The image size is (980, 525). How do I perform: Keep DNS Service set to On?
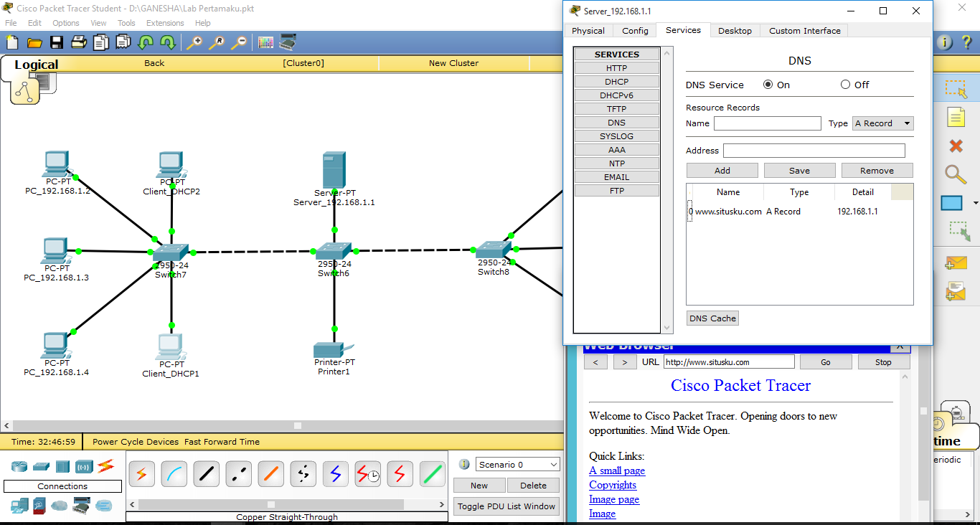coord(770,85)
